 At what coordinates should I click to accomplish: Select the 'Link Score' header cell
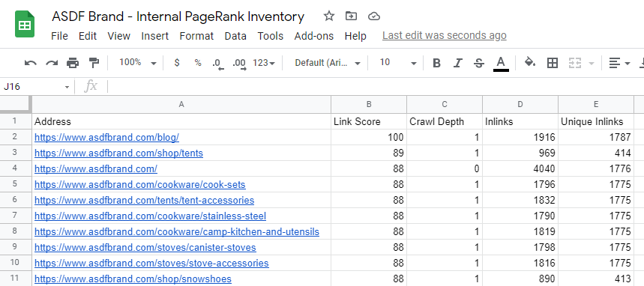[369, 122]
